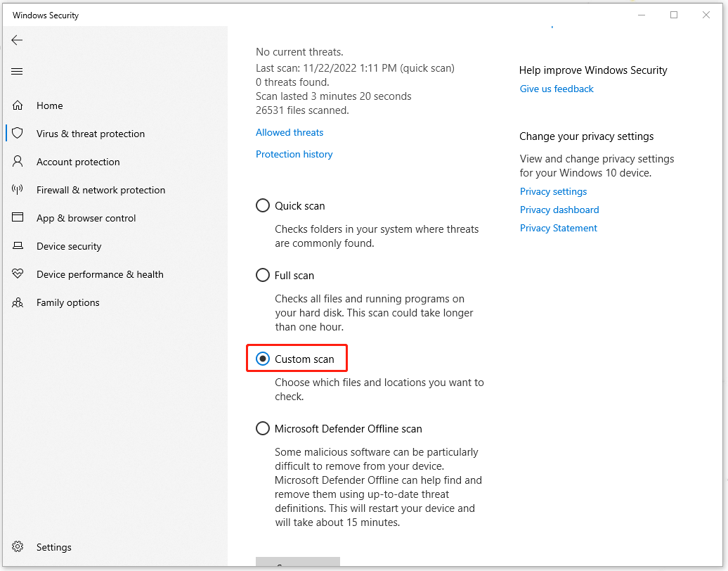Select the Custom scan radio button
The height and width of the screenshot is (571, 728).
click(263, 359)
